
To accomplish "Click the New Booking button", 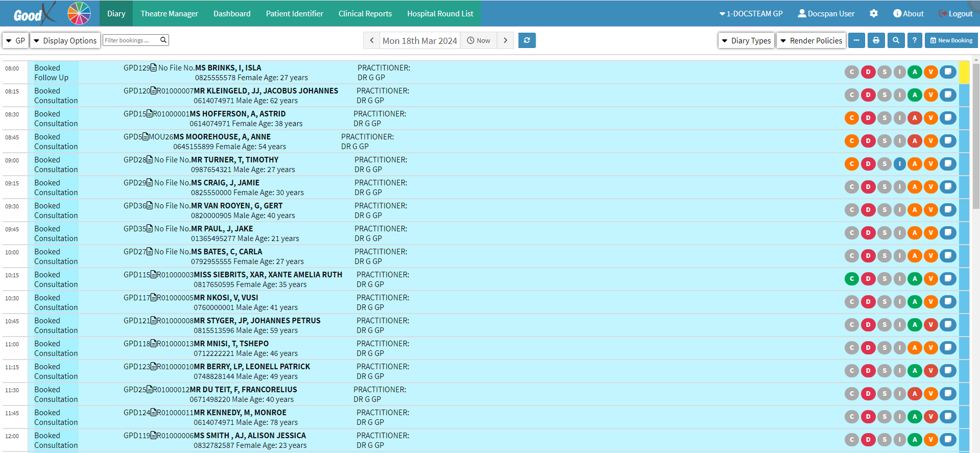I will pyautogui.click(x=951, y=40).
